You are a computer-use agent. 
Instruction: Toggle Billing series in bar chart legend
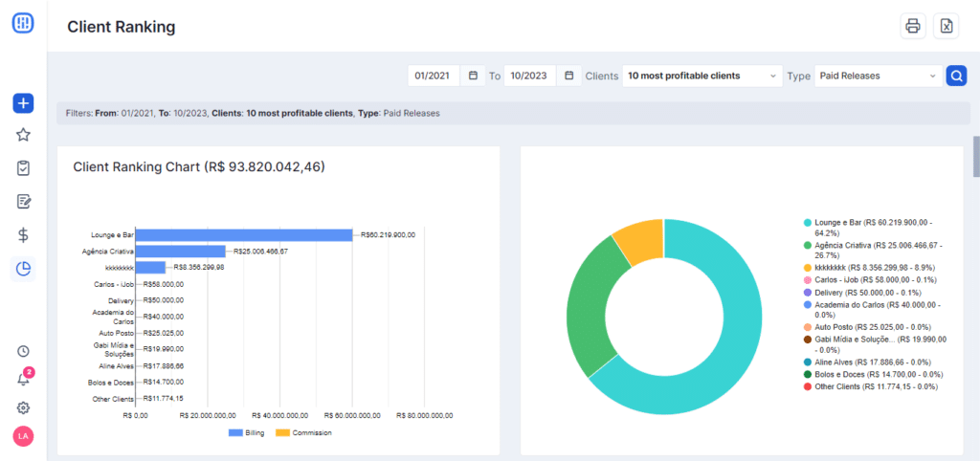[246, 433]
